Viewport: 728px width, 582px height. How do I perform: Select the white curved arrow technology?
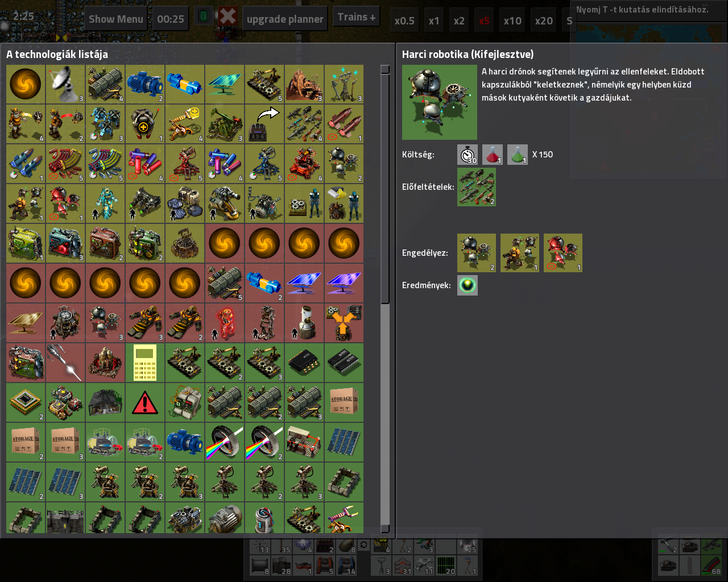coord(264,124)
